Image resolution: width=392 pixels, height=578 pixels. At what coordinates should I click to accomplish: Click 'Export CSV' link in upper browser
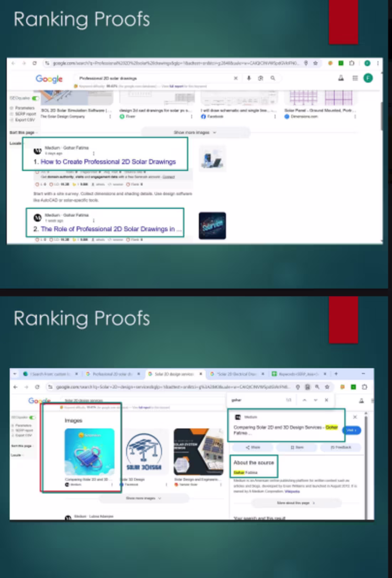tap(25, 120)
